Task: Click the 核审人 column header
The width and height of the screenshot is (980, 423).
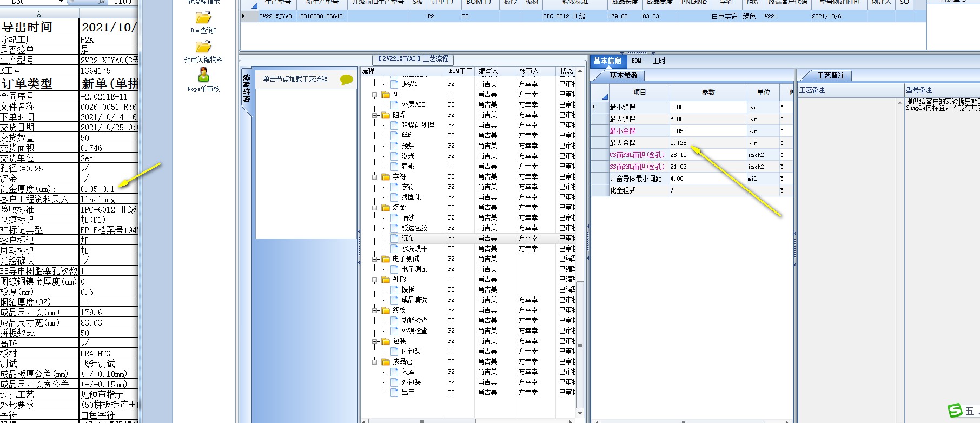Action: point(535,71)
